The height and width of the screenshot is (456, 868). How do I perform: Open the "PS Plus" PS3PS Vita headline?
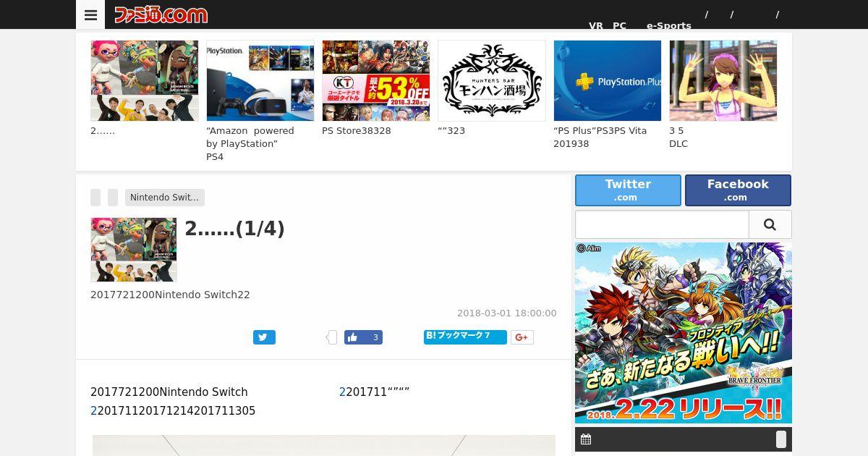[x=600, y=138]
